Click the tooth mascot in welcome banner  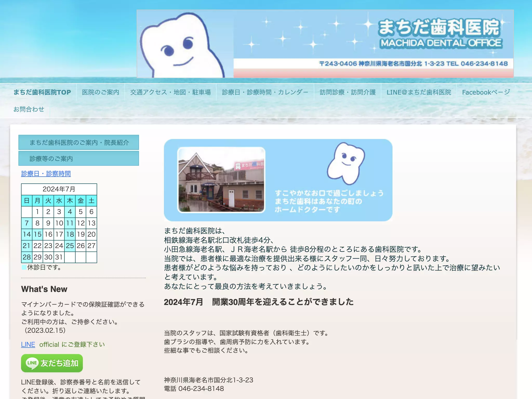pos(346,163)
